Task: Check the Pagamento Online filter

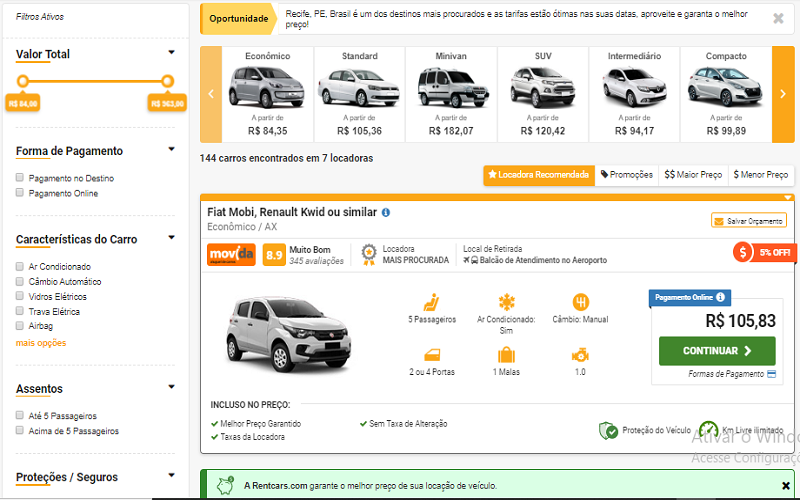Action: [x=19, y=192]
